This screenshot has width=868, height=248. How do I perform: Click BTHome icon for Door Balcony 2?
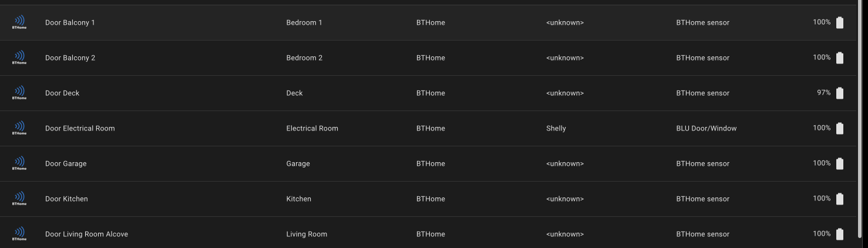pos(19,58)
